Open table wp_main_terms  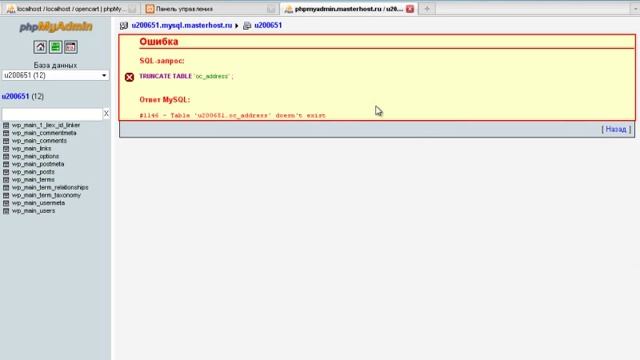click(33, 180)
